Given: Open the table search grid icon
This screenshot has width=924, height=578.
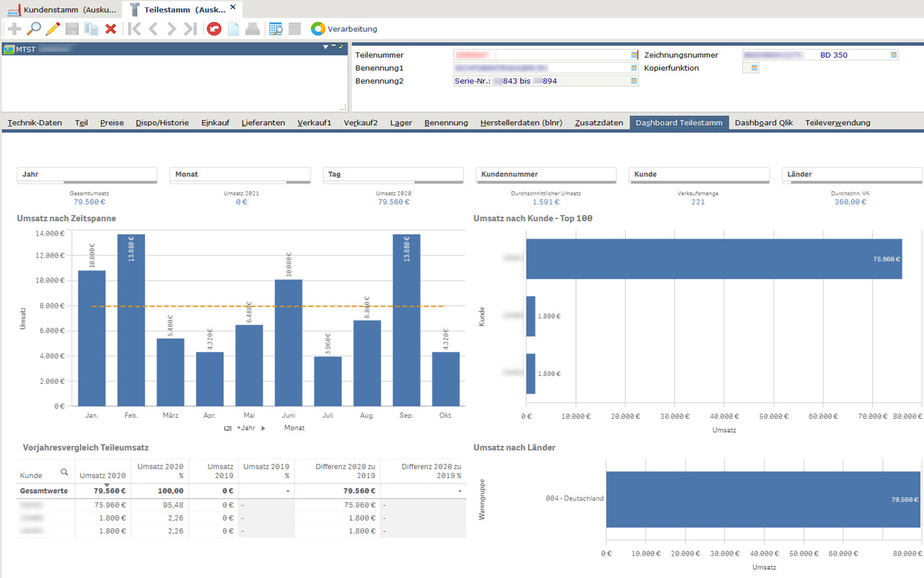Looking at the screenshot, I should pos(275,28).
